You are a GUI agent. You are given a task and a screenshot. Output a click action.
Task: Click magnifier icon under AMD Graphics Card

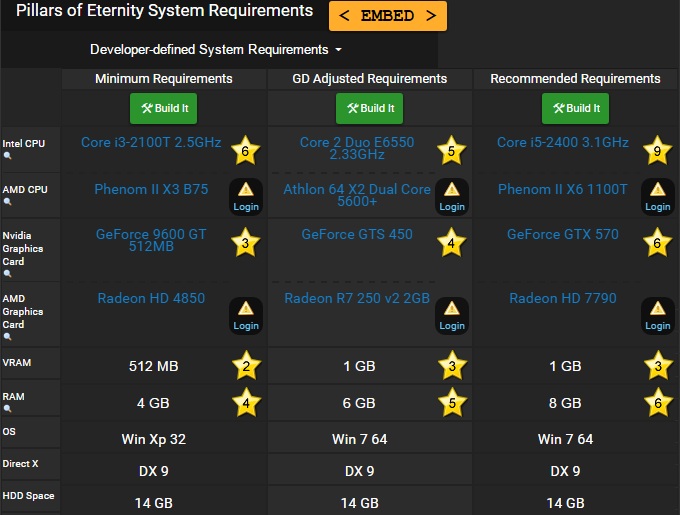(7, 336)
